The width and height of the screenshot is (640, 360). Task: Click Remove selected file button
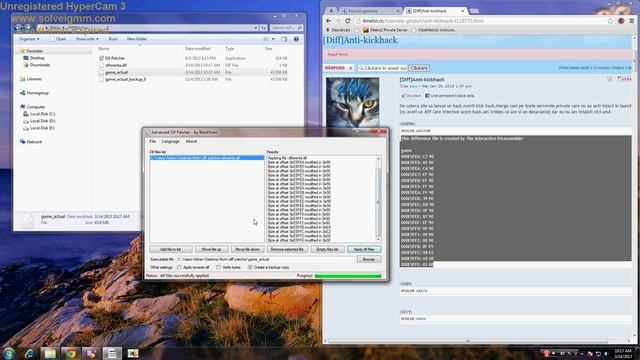(287, 249)
